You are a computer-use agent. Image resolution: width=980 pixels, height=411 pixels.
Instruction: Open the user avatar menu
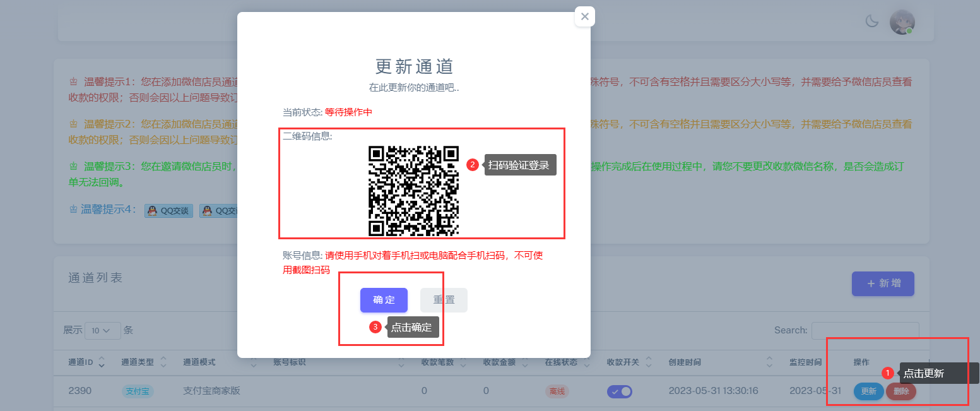pyautogui.click(x=902, y=22)
